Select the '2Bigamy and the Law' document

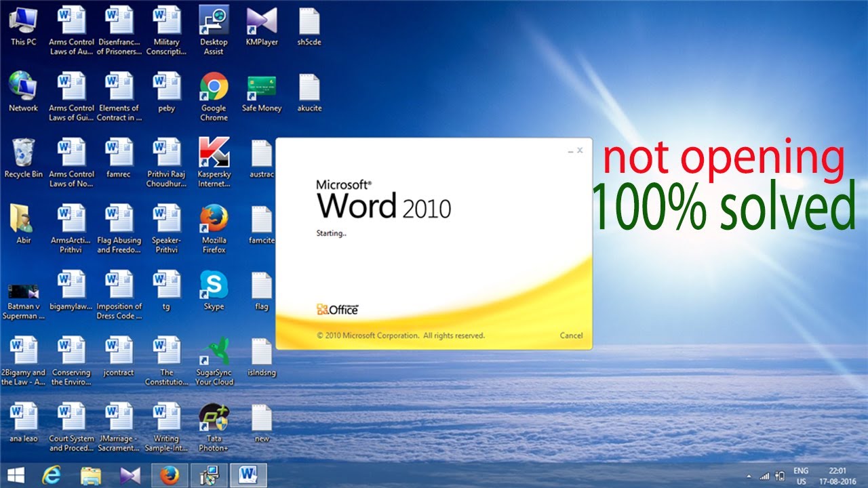pyautogui.click(x=23, y=362)
